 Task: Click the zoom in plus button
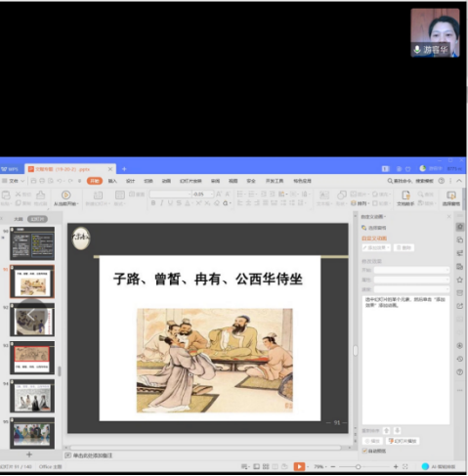tap(396, 466)
